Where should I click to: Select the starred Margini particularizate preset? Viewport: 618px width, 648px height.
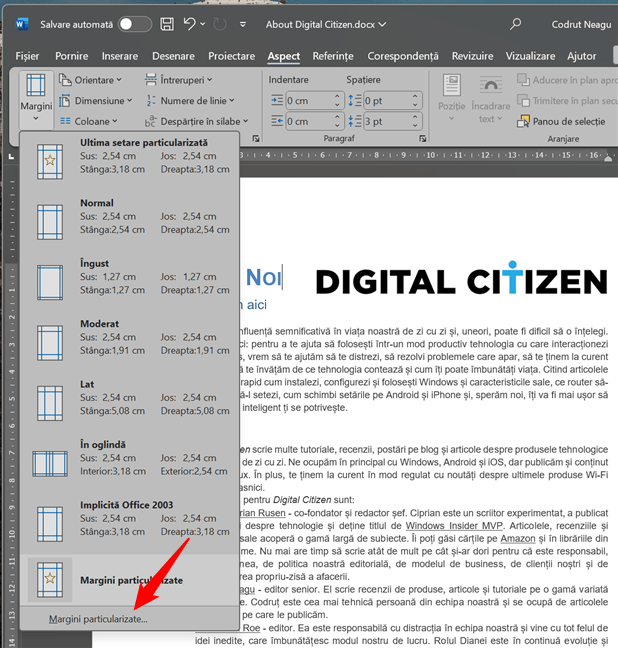pos(130,580)
